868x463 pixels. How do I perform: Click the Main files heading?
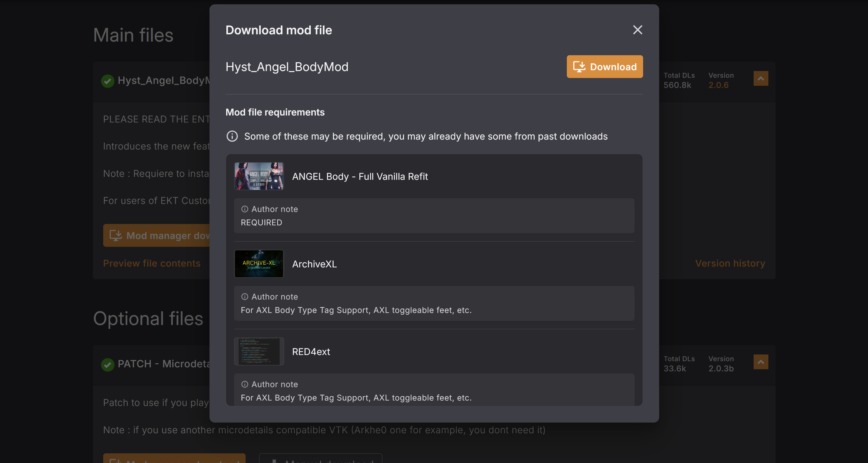pos(133,35)
